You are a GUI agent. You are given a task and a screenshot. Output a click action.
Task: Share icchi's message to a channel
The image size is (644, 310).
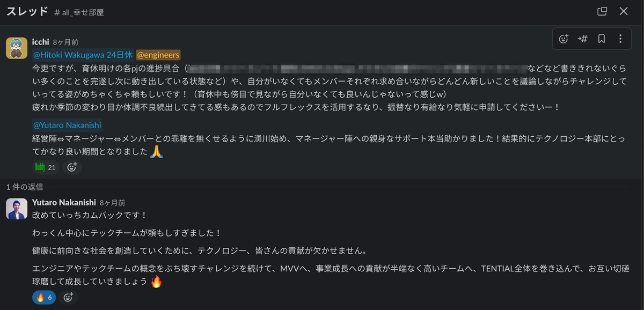[x=582, y=39]
